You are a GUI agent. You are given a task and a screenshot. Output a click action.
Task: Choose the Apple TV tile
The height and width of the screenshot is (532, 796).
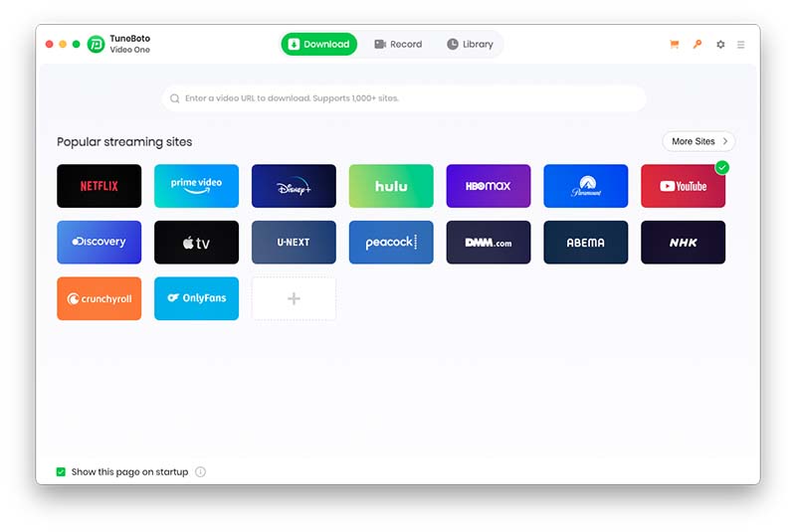click(196, 242)
